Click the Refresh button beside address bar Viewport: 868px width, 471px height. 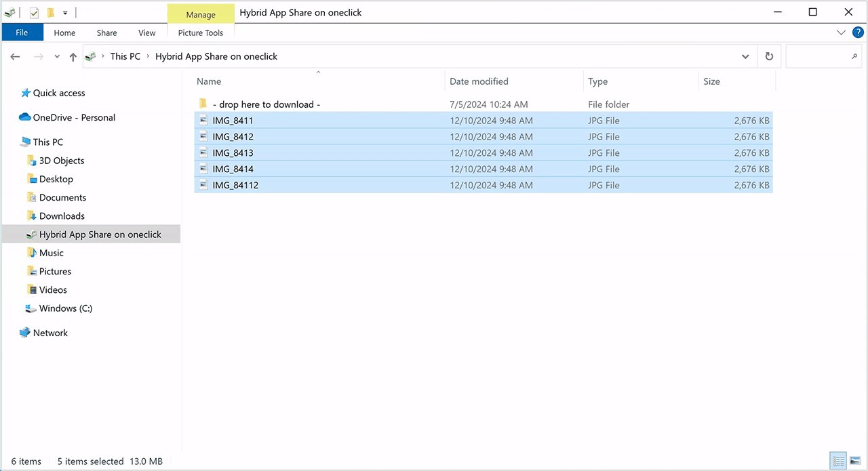point(769,57)
